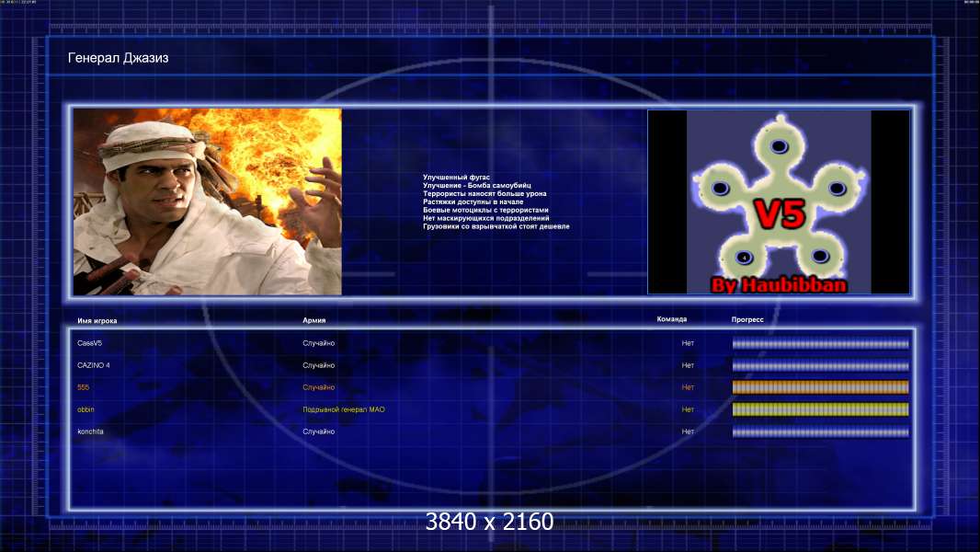Click 'Прогресс' column header
Image resolution: width=980 pixels, height=552 pixels.
tap(747, 319)
